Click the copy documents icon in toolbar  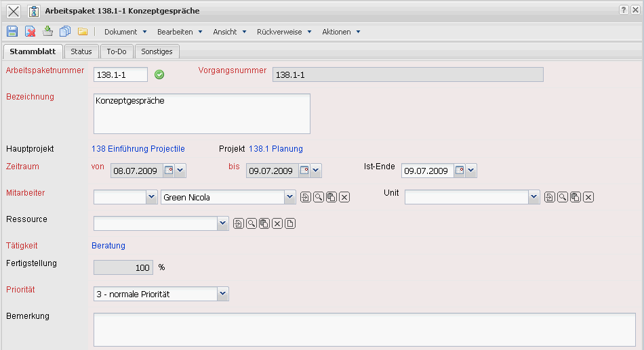(65, 31)
